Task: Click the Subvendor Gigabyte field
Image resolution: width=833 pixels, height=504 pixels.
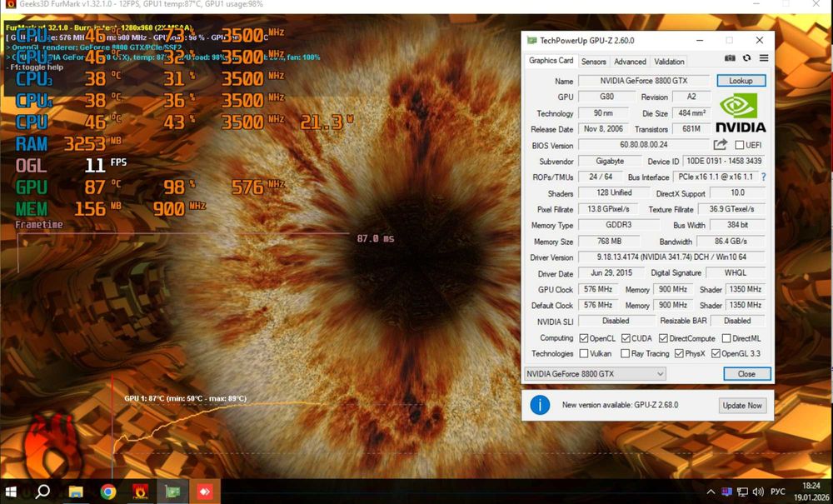Action: point(610,161)
